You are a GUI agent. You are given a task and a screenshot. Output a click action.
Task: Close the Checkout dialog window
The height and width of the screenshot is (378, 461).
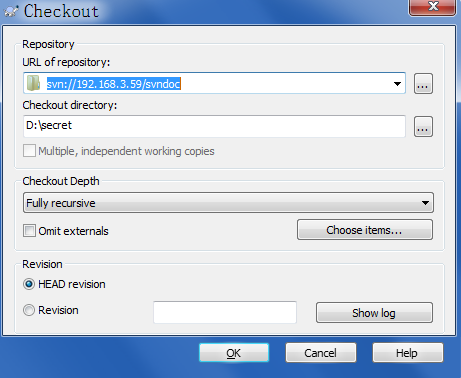pos(432,7)
